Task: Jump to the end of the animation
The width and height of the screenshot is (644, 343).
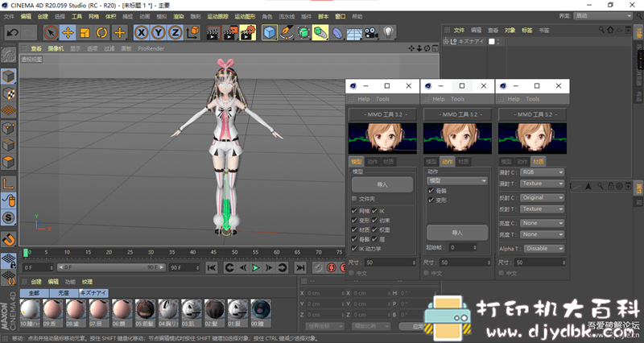Action: (300, 268)
